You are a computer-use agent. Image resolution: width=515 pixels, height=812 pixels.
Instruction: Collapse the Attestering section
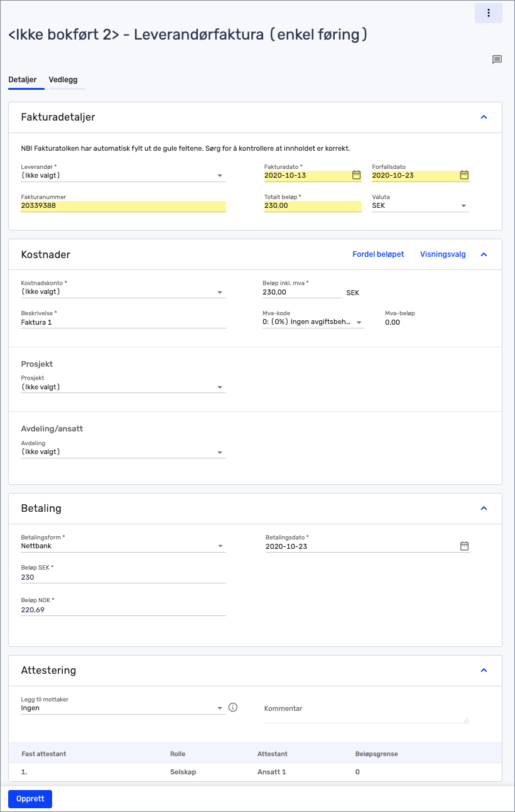(484, 670)
